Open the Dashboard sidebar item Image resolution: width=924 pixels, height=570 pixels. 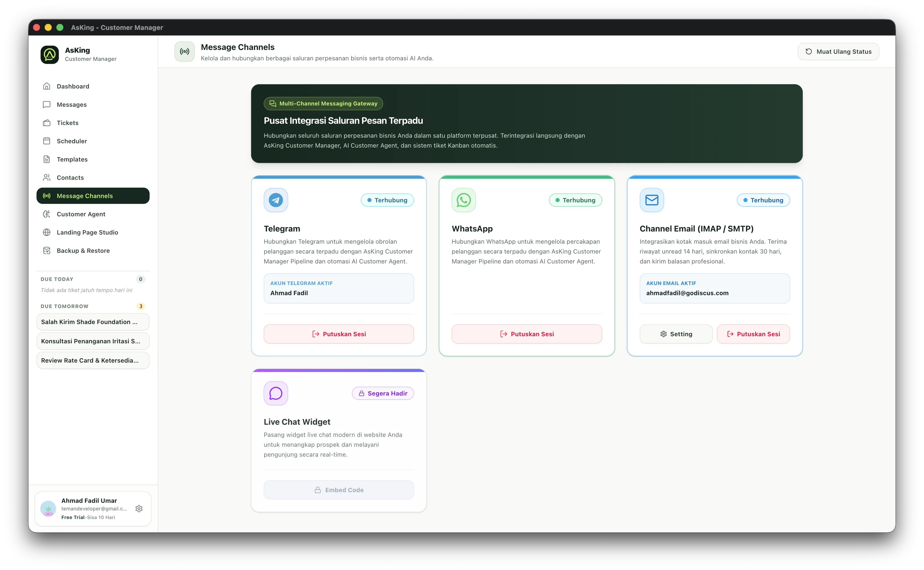(x=93, y=86)
